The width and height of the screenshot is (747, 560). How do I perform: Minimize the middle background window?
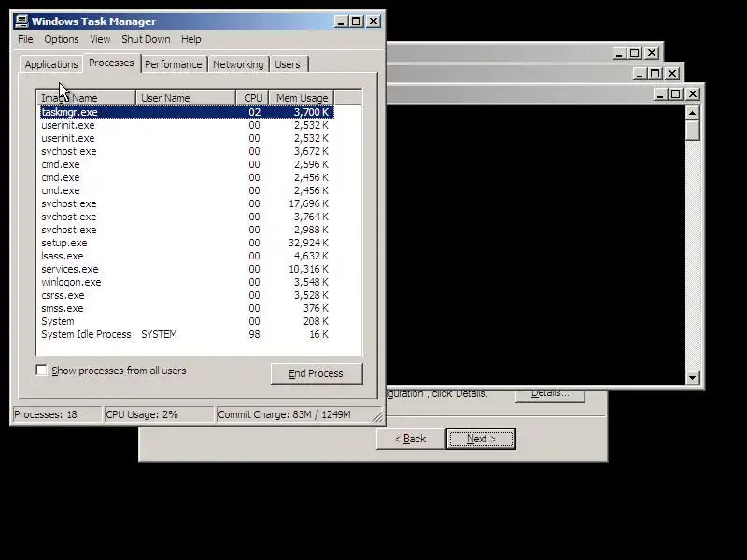tap(640, 74)
